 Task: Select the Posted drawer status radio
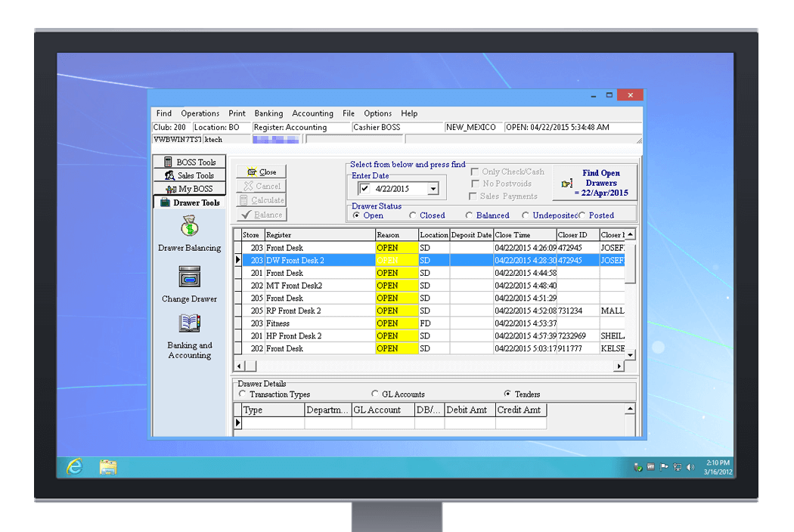click(582, 215)
